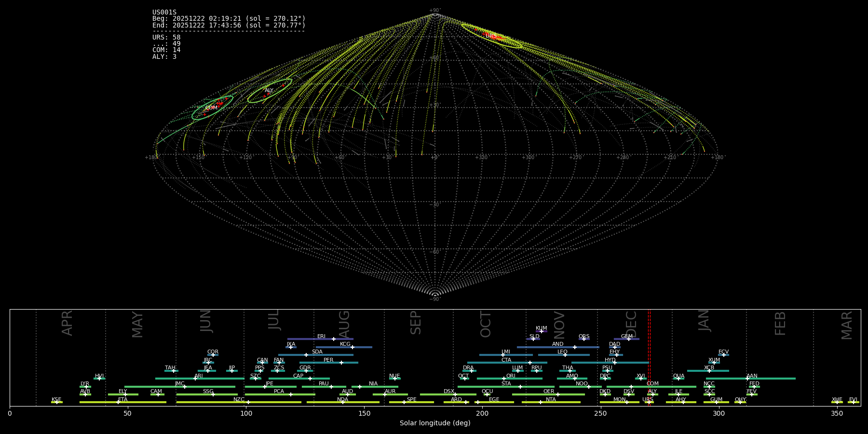Click the APR month label
The image size is (868, 434).
click(x=67, y=323)
